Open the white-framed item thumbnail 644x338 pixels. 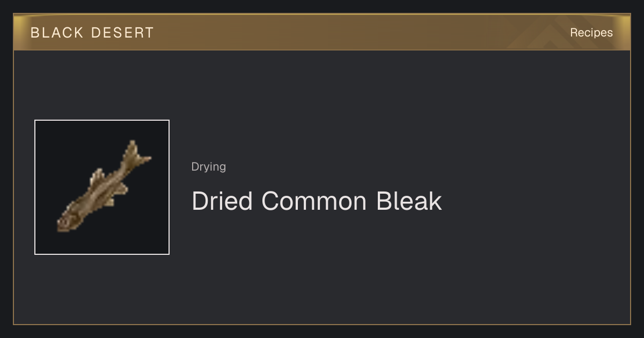pyautogui.click(x=102, y=187)
